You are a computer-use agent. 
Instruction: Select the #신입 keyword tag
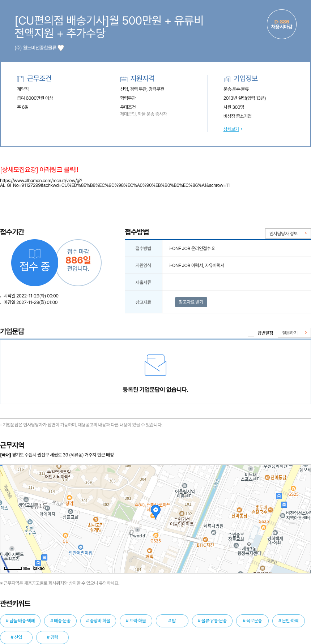[x=16, y=637]
